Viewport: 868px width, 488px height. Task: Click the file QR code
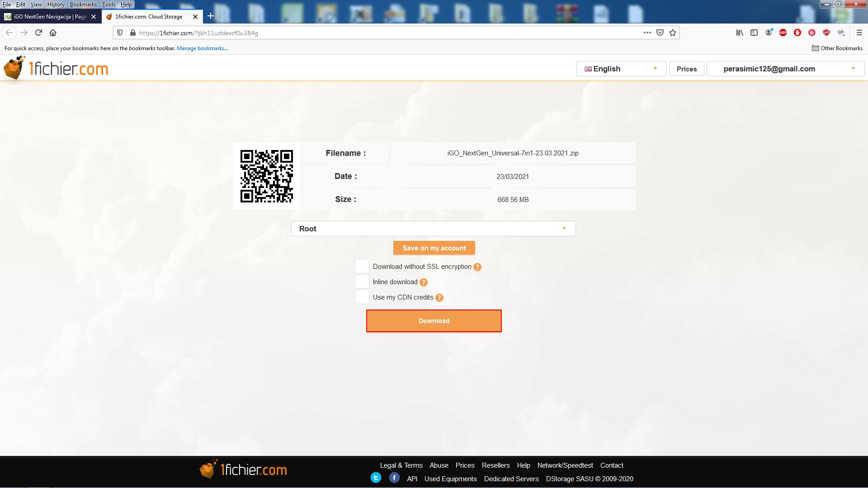tap(267, 176)
